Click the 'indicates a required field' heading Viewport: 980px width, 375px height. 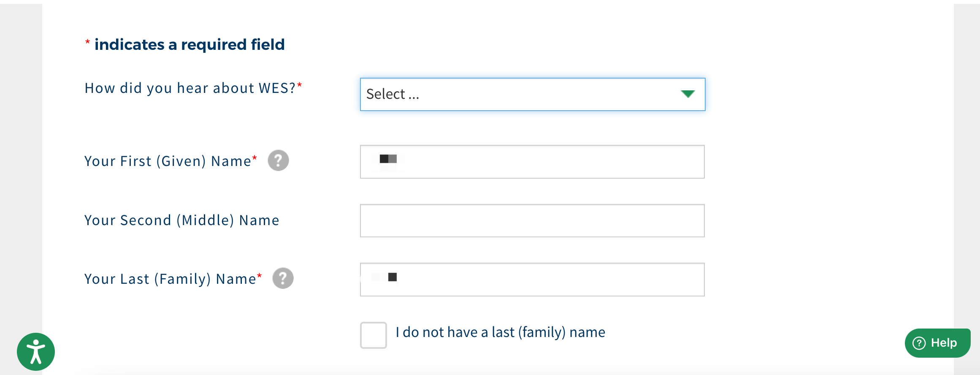tap(190, 45)
